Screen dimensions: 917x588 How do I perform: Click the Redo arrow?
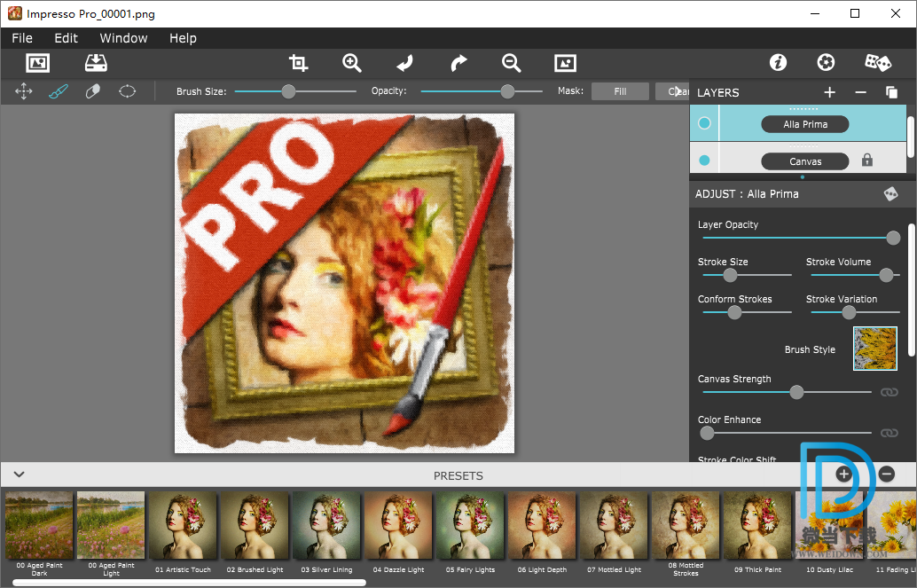(x=458, y=63)
